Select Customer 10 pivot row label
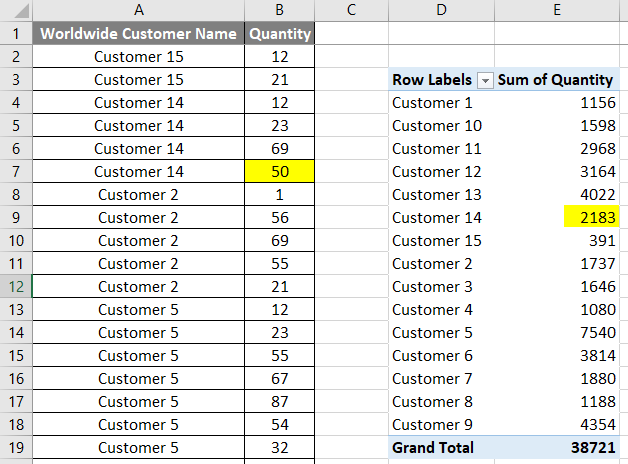The height and width of the screenshot is (464, 628). point(437,126)
